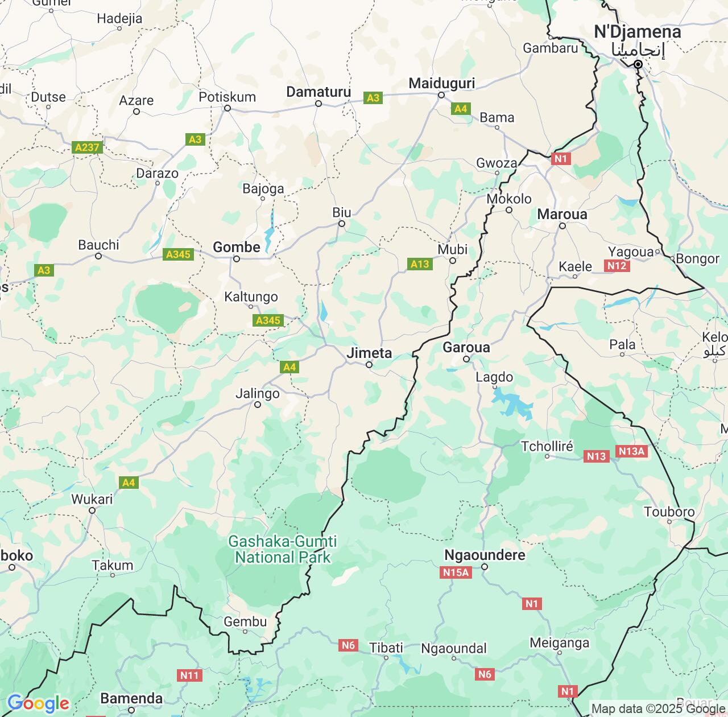This screenshot has width=728, height=717.
Task: Click the Bamenda city label
Action: (131, 698)
